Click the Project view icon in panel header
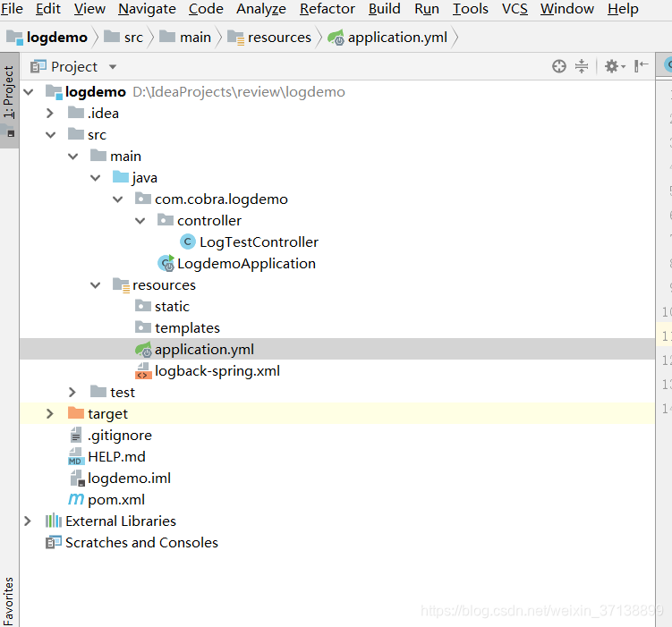Screen dimensions: 672x627 click(38, 66)
